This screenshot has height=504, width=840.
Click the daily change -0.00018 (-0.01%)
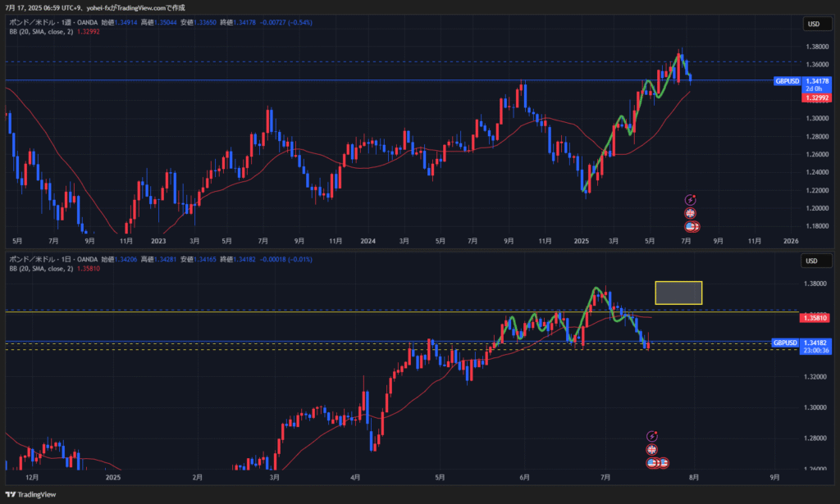pos(286,260)
